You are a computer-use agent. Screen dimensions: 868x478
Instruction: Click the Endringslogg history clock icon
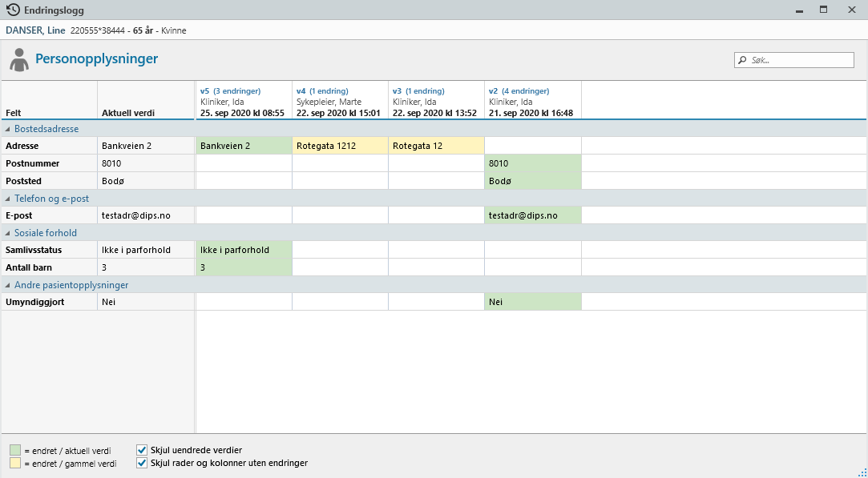13,10
